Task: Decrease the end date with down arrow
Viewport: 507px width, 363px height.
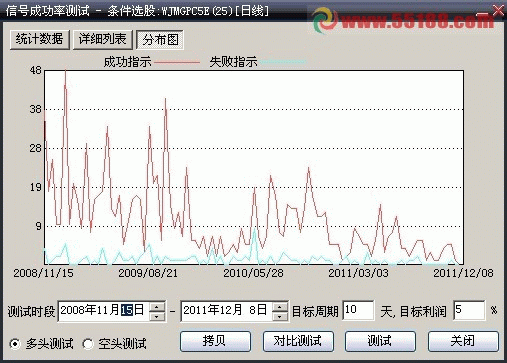Action: click(x=280, y=316)
